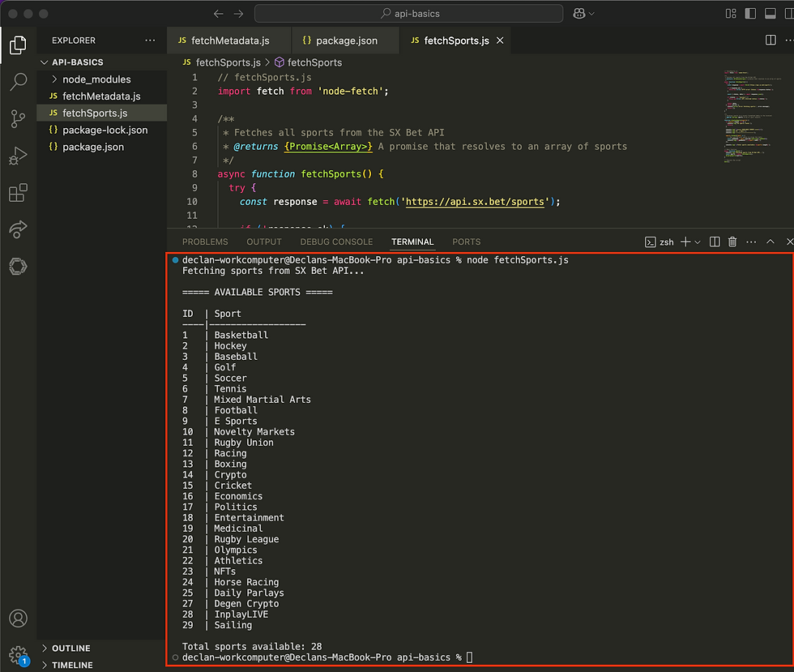The height and width of the screenshot is (672, 794).
Task: Open the Manage gear icon
Action: 18,655
